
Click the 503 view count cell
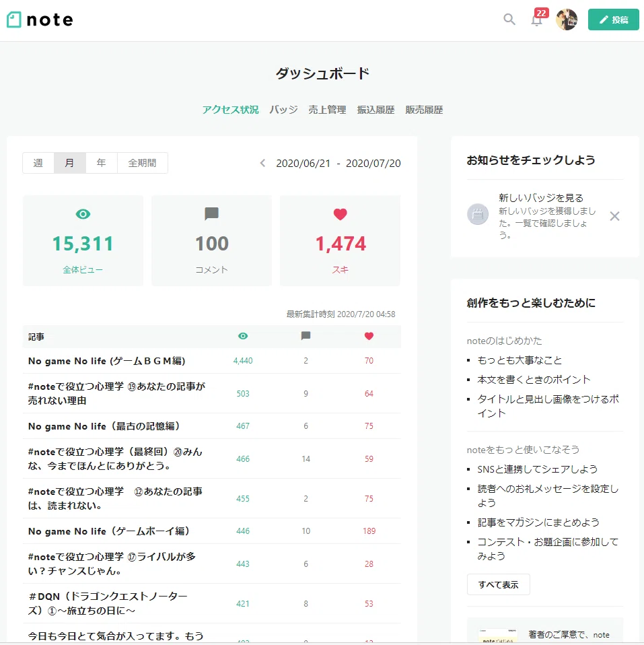tap(243, 394)
